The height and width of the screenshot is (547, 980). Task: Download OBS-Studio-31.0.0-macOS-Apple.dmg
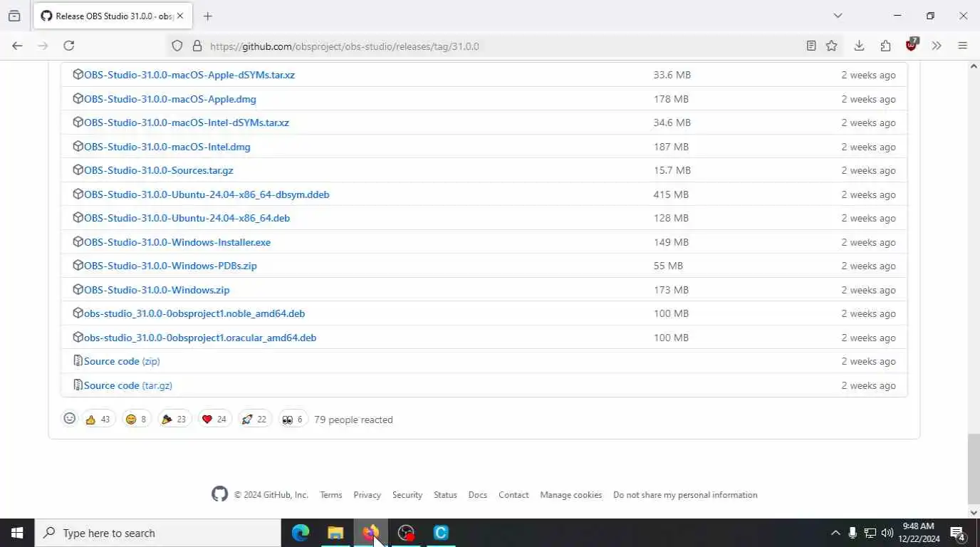pyautogui.click(x=170, y=99)
